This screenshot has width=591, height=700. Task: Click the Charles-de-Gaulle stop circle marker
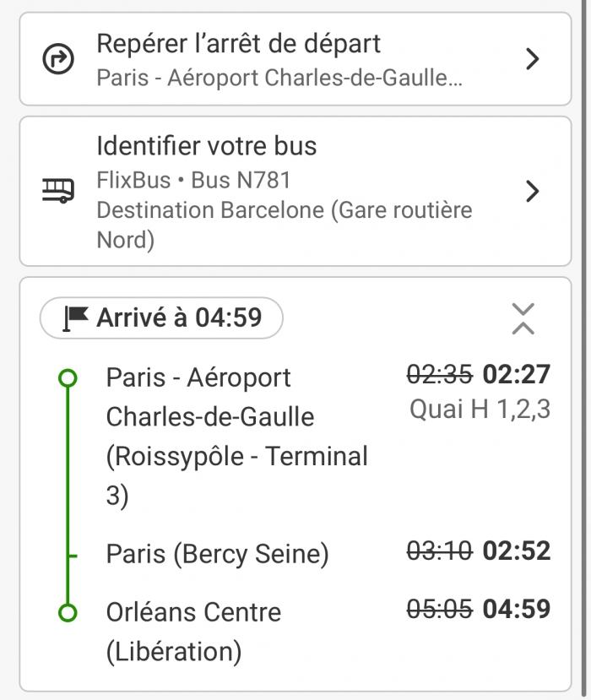(68, 378)
